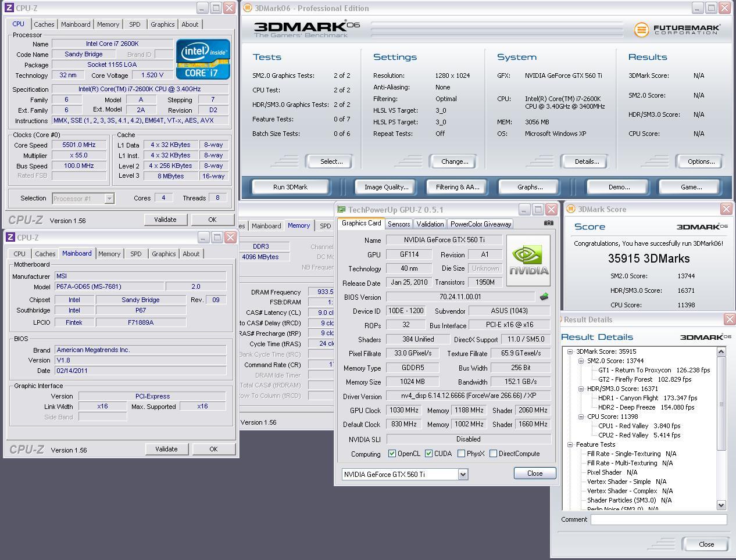The image size is (736, 560).
Task: Select GT1 - Return To Proxycon result
Action: pyautogui.click(x=654, y=370)
